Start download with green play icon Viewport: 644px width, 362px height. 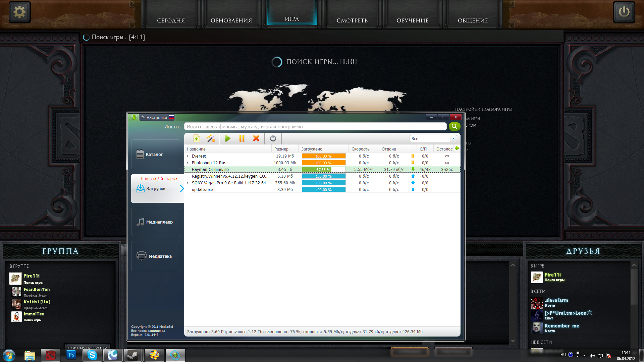[x=228, y=138]
